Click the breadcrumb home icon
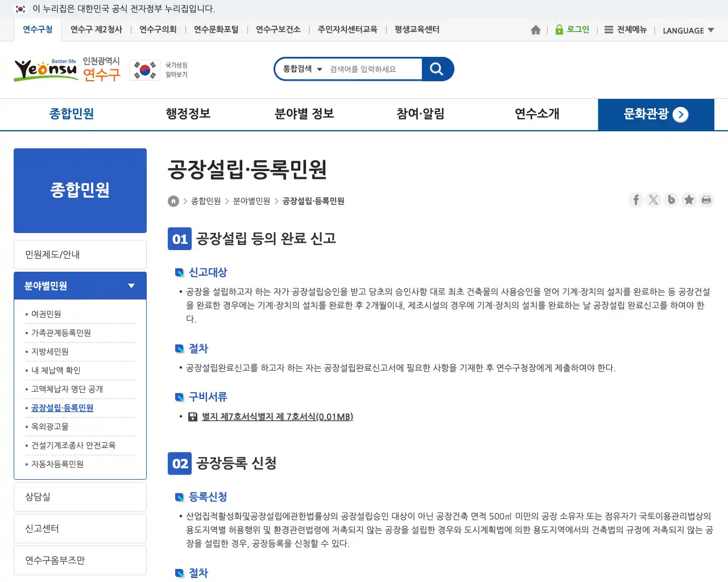Viewport: 728px width, 582px height. click(x=173, y=201)
